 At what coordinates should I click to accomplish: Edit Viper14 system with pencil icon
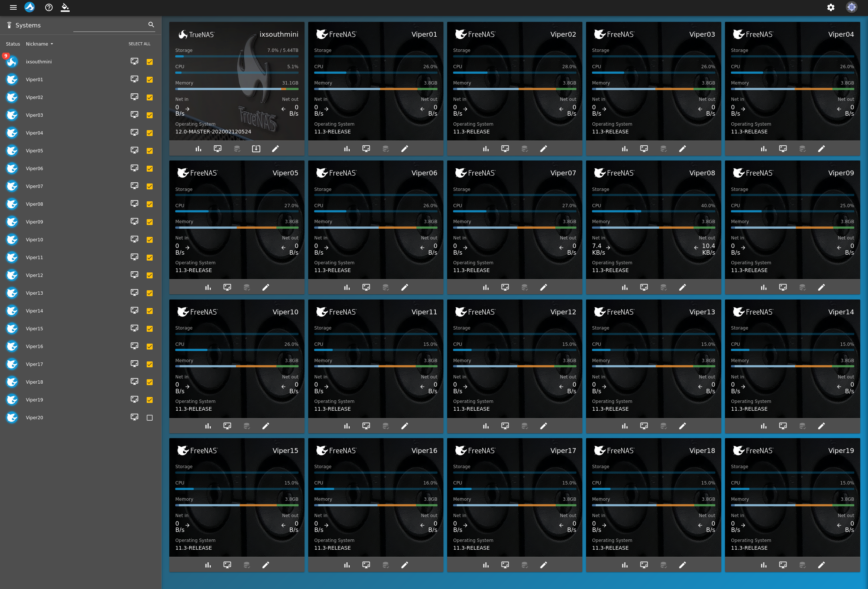pos(822,426)
